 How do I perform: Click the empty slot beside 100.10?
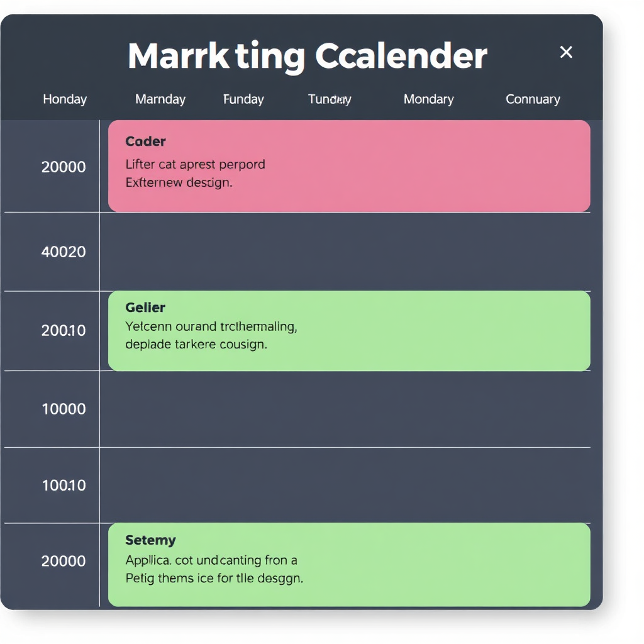345,486
